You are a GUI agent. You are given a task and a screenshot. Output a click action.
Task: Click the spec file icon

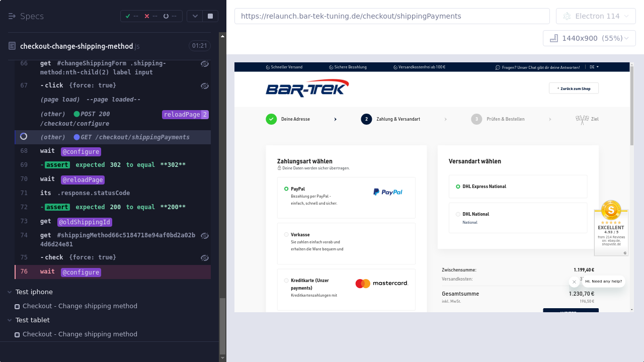pos(12,46)
